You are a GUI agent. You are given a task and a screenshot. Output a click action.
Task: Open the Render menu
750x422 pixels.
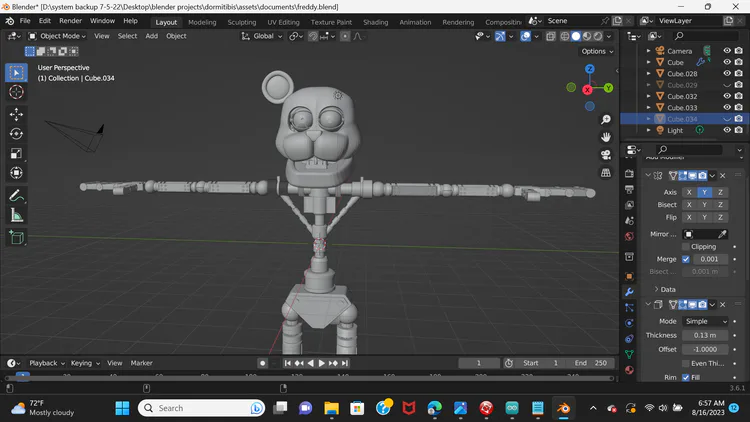[71, 21]
